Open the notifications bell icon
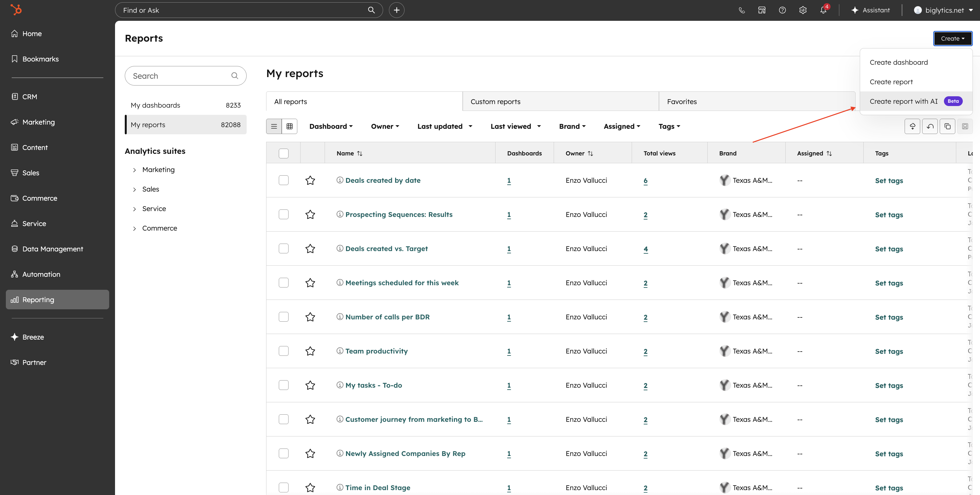The height and width of the screenshot is (495, 980). pos(823,10)
